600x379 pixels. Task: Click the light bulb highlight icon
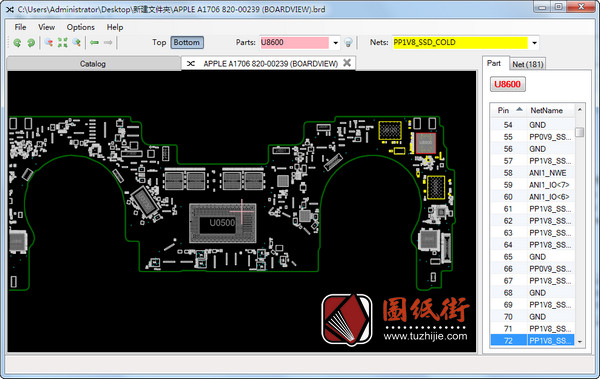click(x=348, y=42)
